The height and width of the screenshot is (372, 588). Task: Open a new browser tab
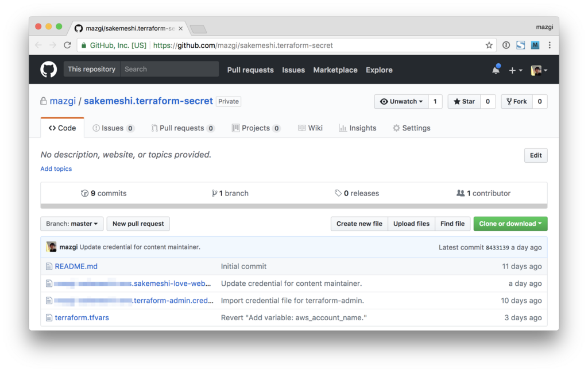click(198, 29)
